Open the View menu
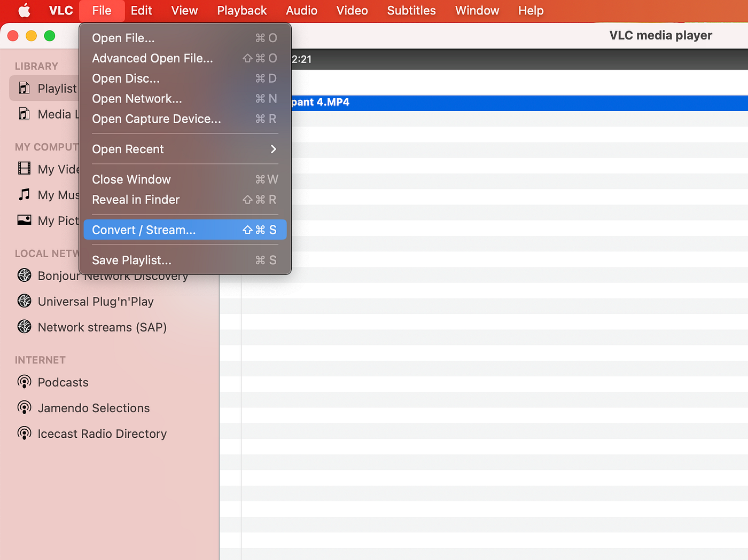748x560 pixels. pos(184,11)
